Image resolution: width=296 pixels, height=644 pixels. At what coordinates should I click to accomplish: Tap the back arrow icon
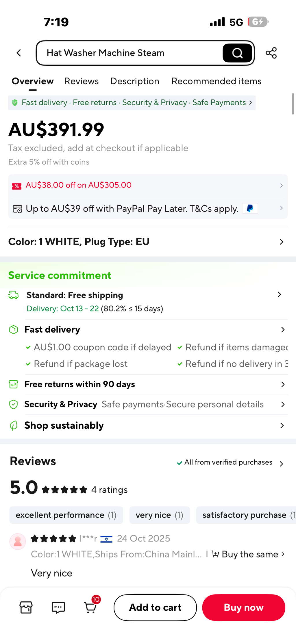(x=19, y=53)
